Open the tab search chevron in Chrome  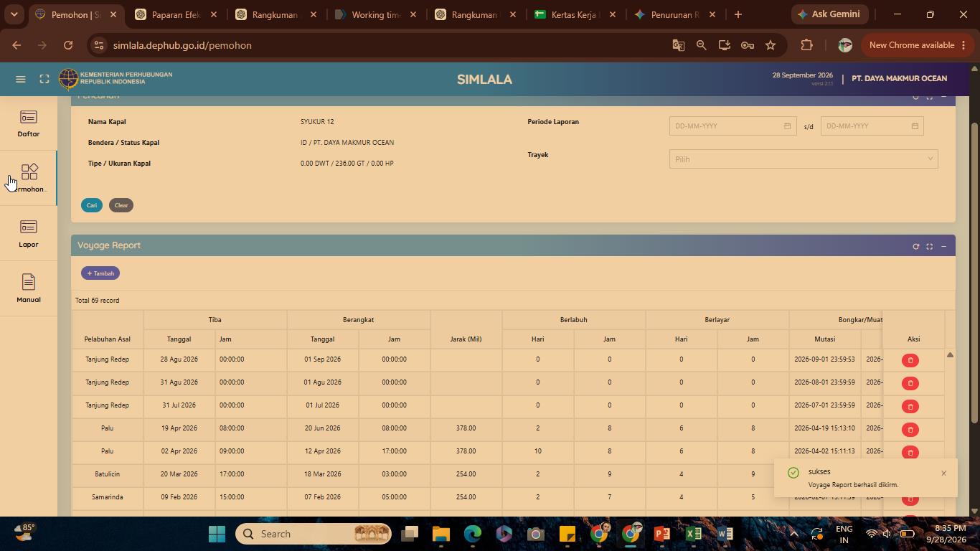(14, 14)
